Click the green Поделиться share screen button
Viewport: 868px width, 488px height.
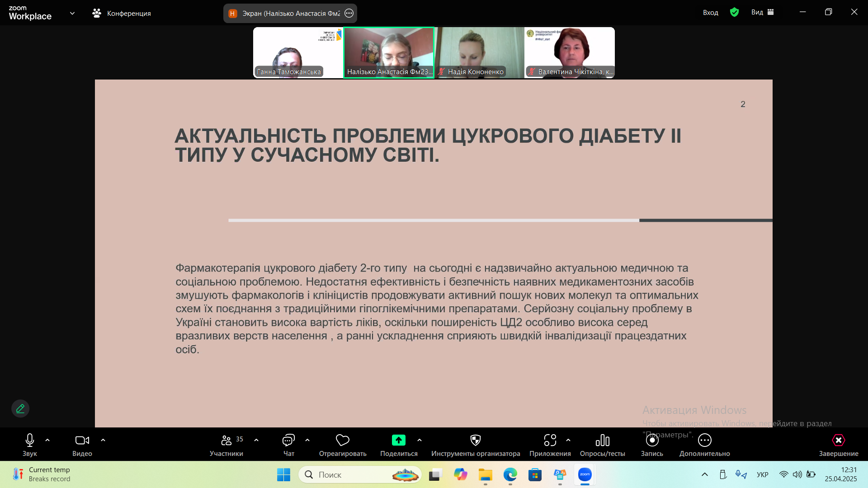coord(399,445)
